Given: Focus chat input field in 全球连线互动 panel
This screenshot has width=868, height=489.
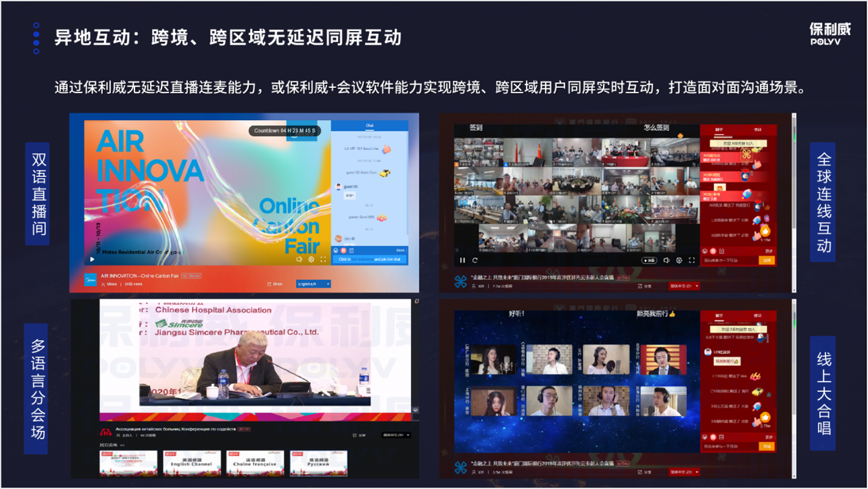Looking at the screenshot, I should [729, 260].
